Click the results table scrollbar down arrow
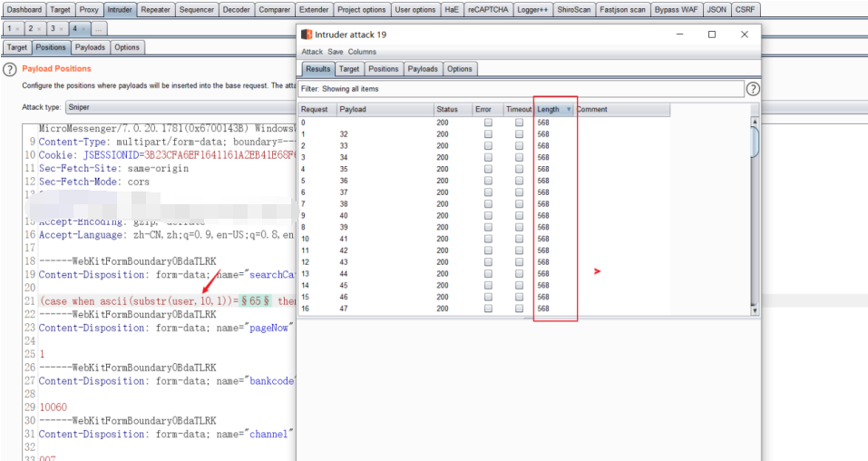This screenshot has height=461, width=868. coord(755,311)
